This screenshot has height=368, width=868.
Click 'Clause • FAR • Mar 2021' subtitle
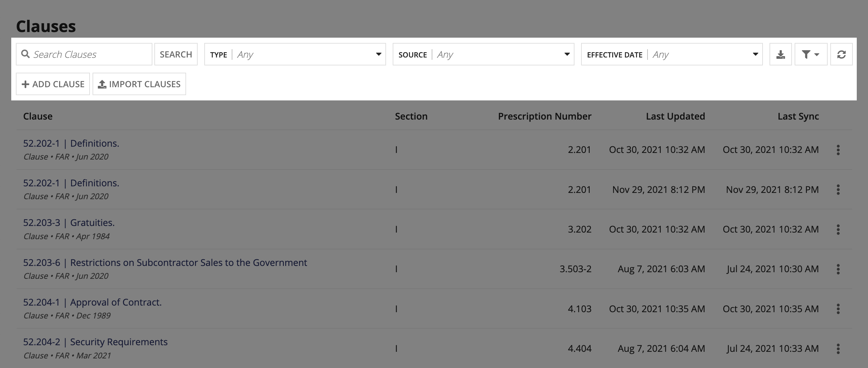[x=67, y=355]
